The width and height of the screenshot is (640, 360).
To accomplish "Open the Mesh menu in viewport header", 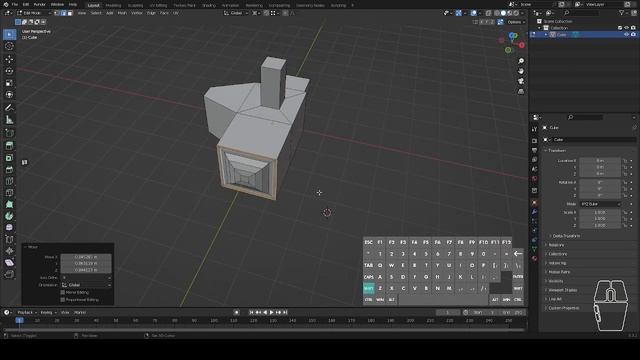I will click(122, 13).
